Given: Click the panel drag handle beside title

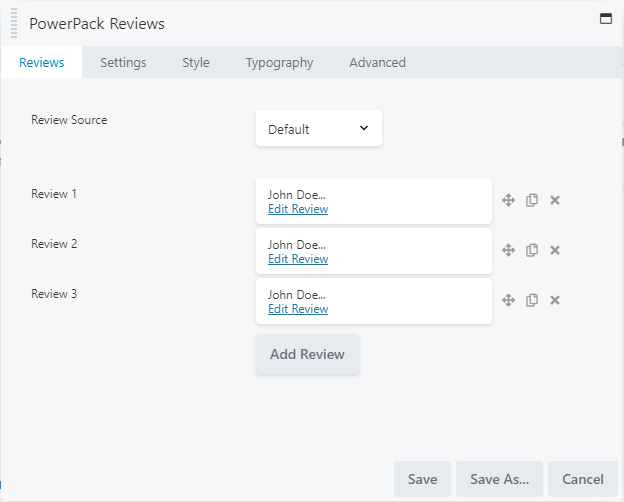Looking at the screenshot, I should point(14,23).
